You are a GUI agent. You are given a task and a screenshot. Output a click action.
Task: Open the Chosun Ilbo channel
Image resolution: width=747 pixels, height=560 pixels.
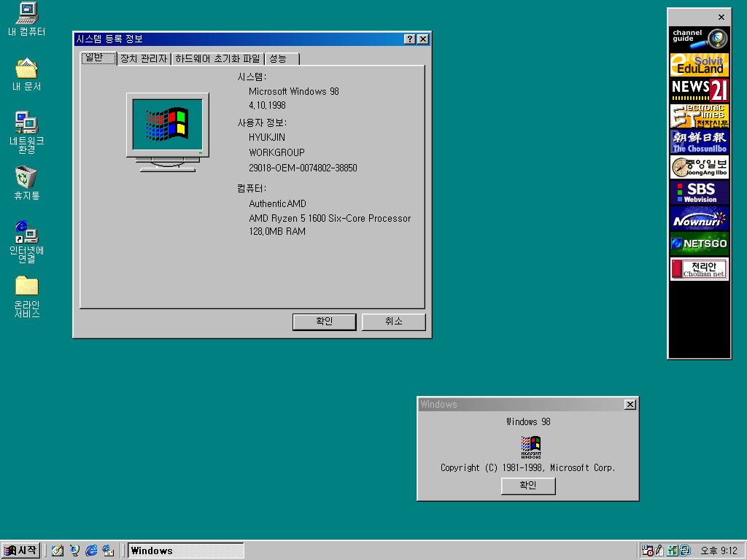700,141
